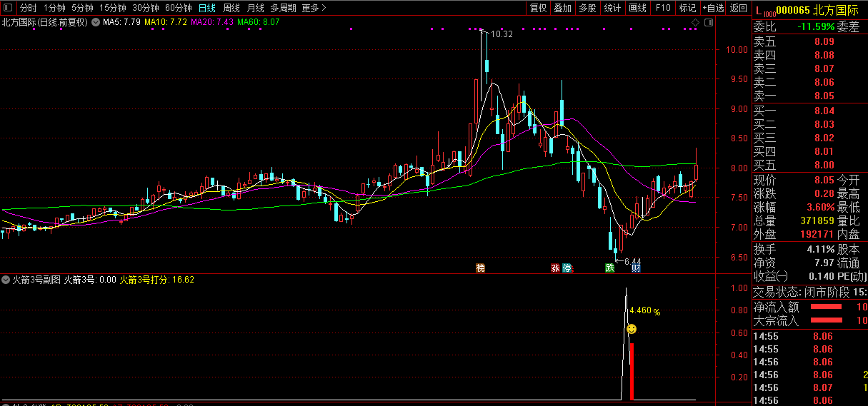Expand the 火箭3号副图 indicator dropdown
Image resolution: width=868 pixels, height=406 pixels.
[x=6, y=280]
